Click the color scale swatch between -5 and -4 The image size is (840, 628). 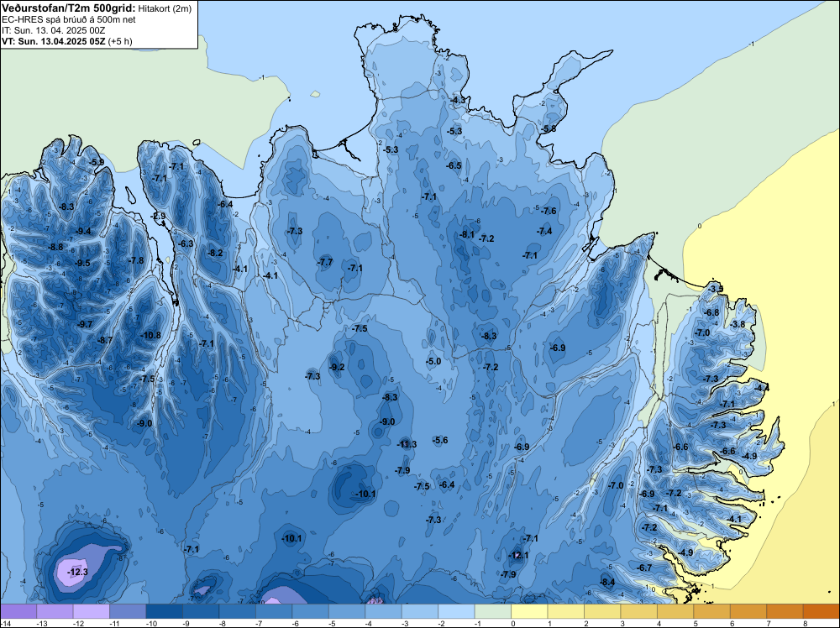coord(347,611)
